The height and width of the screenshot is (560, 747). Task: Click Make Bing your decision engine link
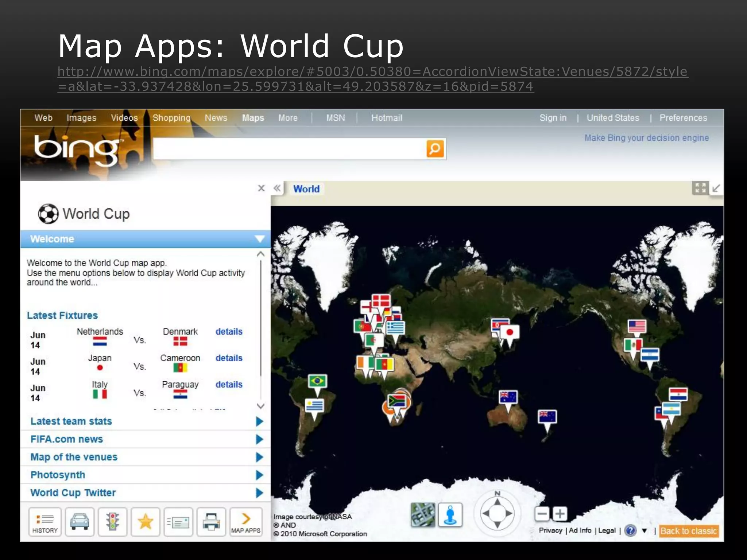[647, 138]
